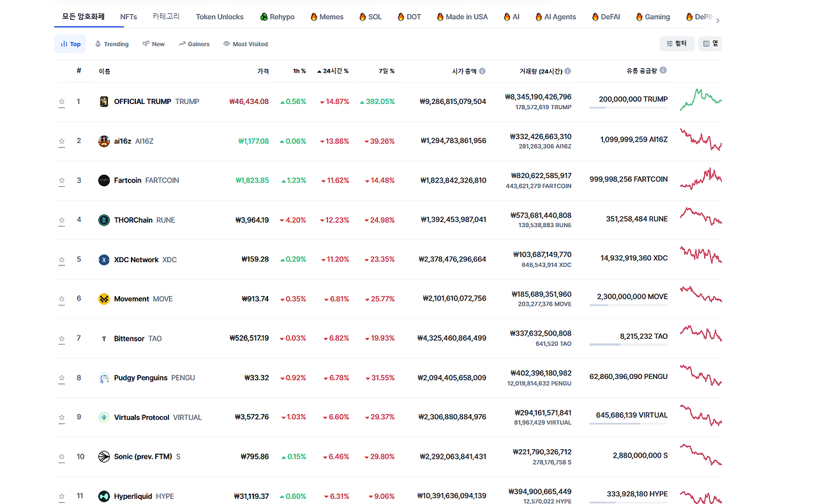The width and height of the screenshot is (817, 504).
Task: Sort by the # rank column header
Action: pos(79,70)
